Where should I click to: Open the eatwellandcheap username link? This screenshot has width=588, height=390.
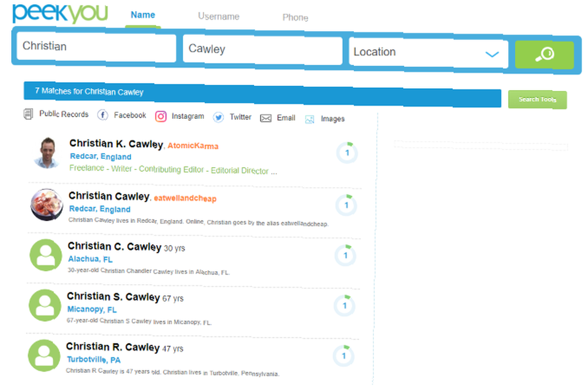click(185, 198)
